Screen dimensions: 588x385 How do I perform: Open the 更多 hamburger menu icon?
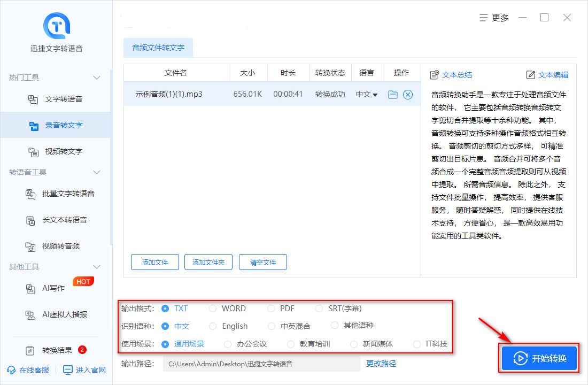(x=484, y=18)
